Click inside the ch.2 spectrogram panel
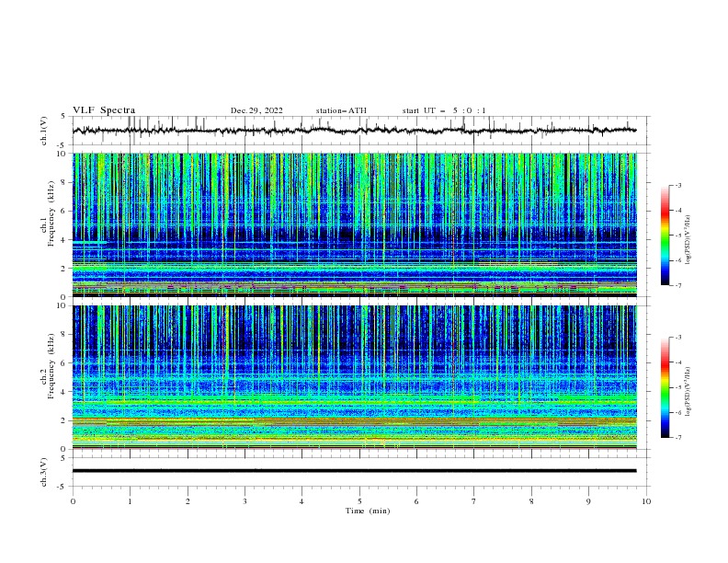Screen dimensions: 728x563 point(354,377)
